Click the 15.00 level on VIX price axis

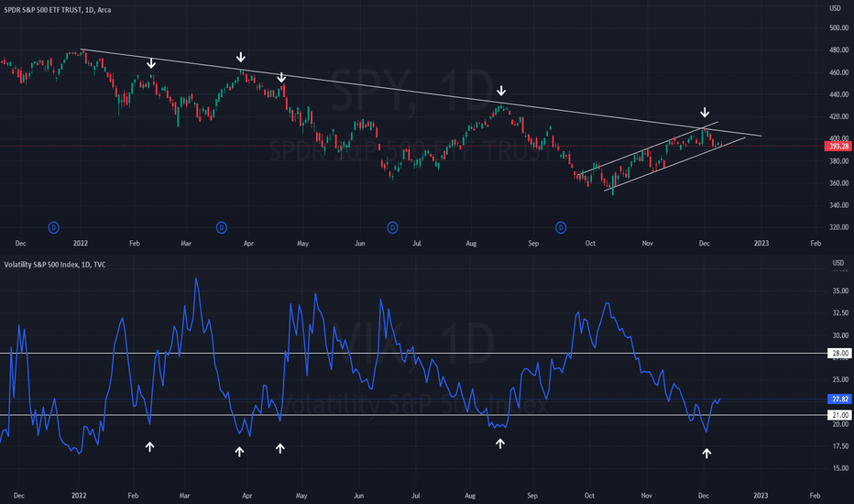coord(840,468)
